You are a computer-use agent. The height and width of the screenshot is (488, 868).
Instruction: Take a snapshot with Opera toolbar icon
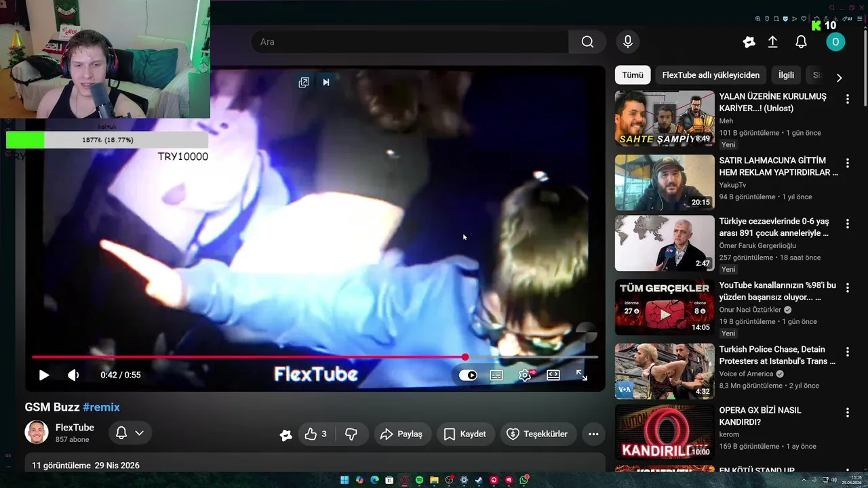(x=776, y=19)
